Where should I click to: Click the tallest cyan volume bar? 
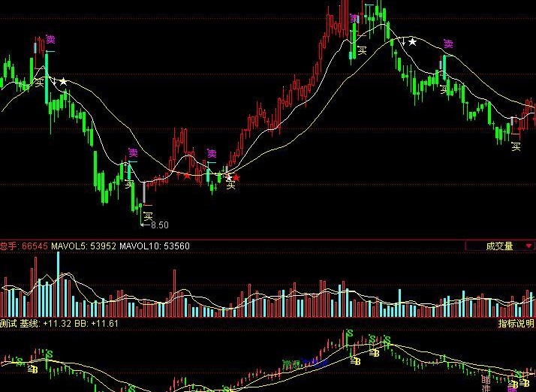(58, 285)
